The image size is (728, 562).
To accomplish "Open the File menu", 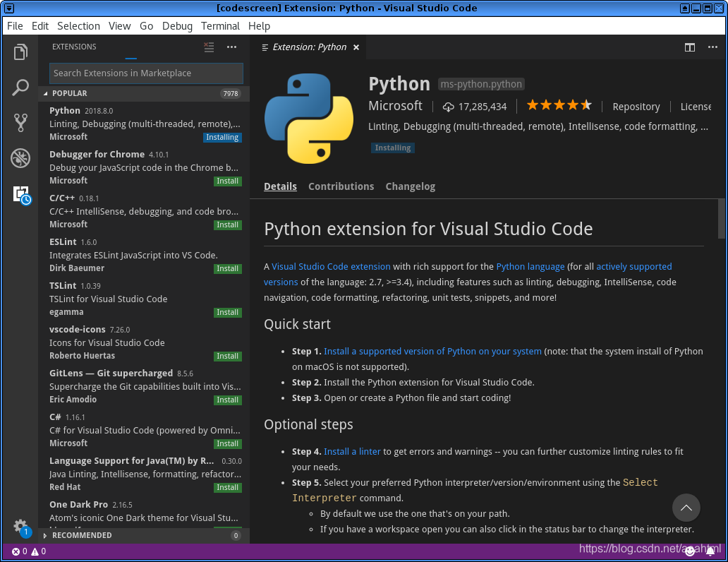I will (15, 26).
